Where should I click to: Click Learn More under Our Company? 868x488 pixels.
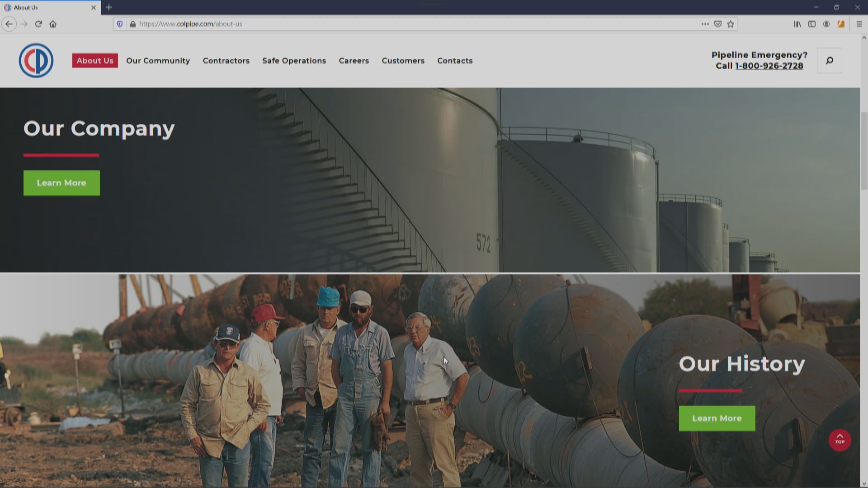tap(61, 183)
